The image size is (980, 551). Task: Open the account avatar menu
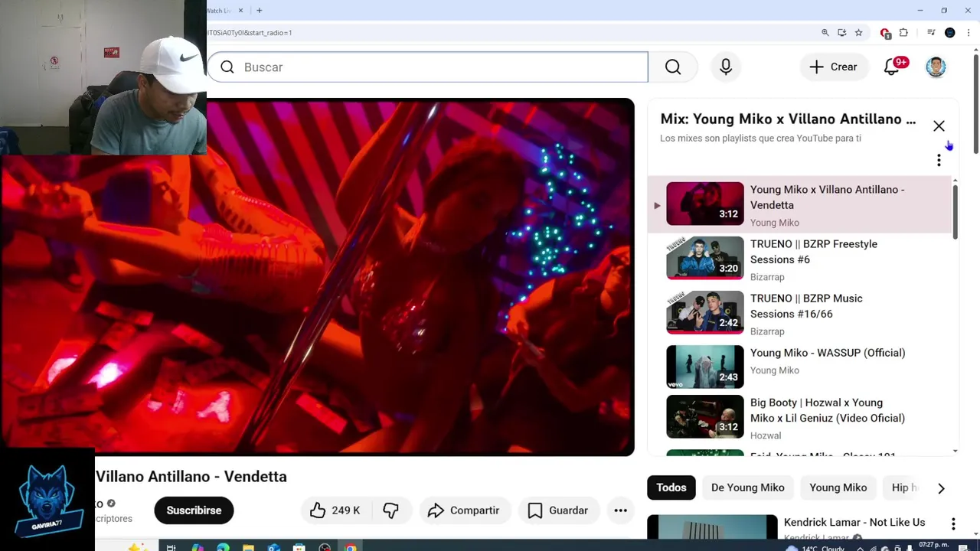[x=936, y=67]
